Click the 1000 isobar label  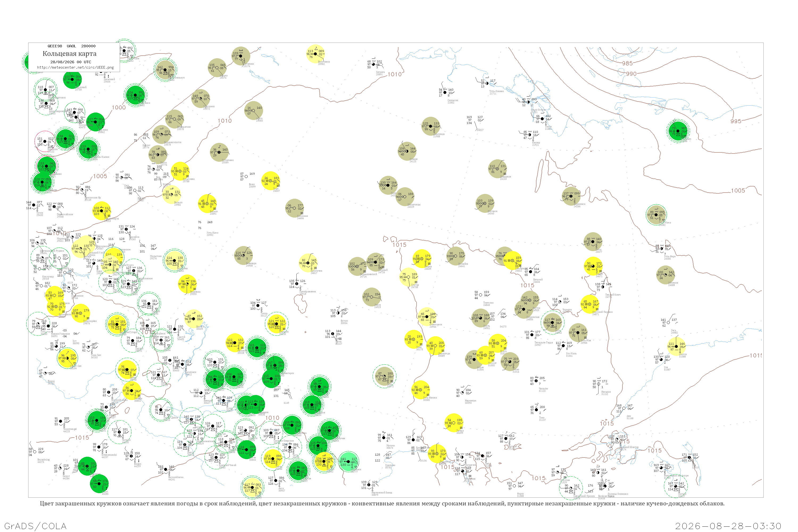(119, 107)
